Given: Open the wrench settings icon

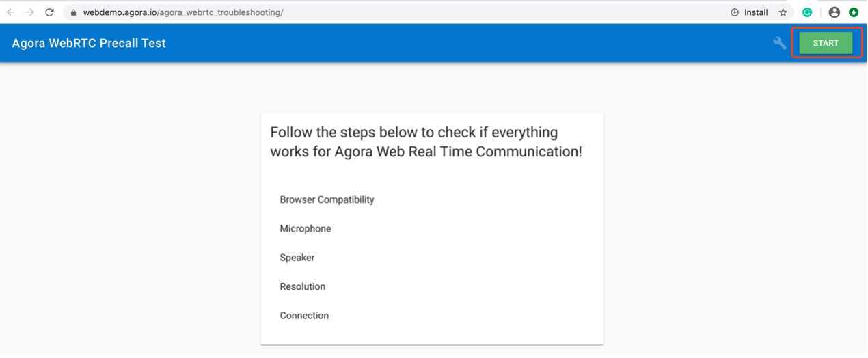Looking at the screenshot, I should tap(780, 43).
